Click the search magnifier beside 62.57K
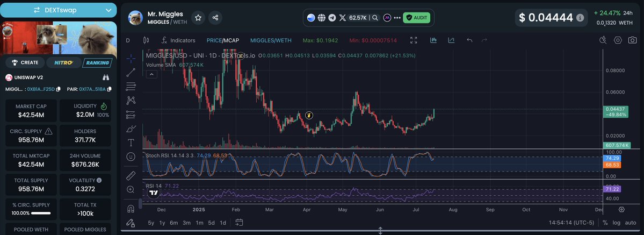644x235 pixels. coord(375,18)
